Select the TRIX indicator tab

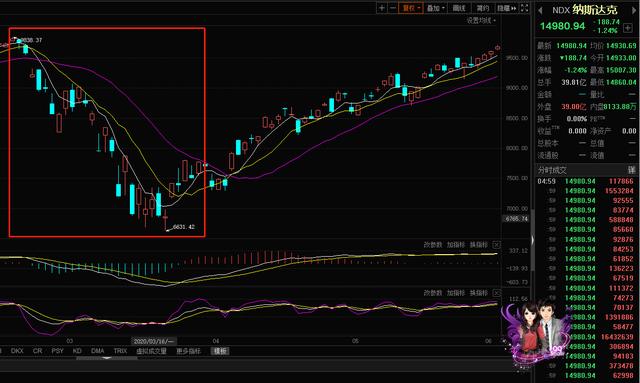120,351
